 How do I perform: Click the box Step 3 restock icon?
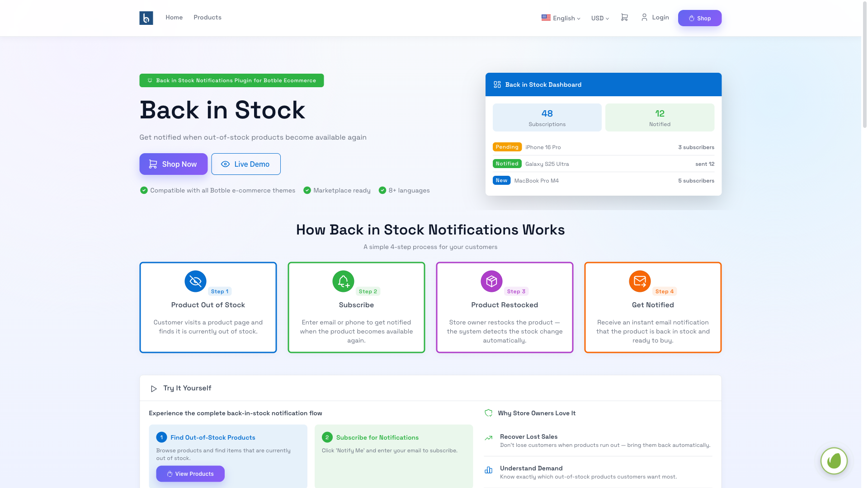pos(491,282)
